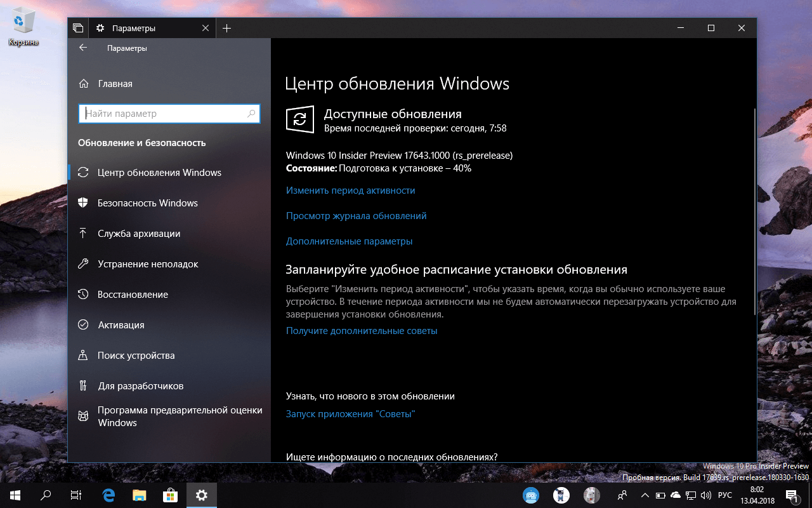Click the tab sets icon left of the Параметры tab
Image resolution: width=812 pixels, height=508 pixels.
[x=78, y=28]
